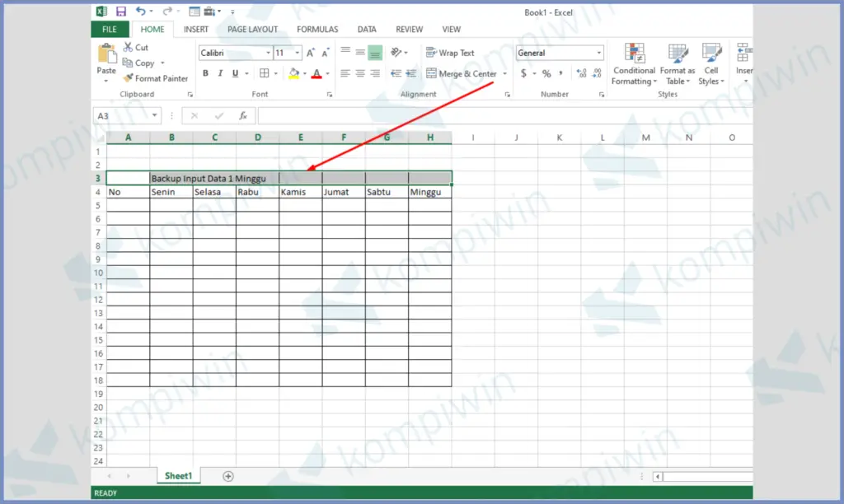This screenshot has width=844, height=504.
Task: Open the PAGE LAYOUT ribbon tab
Action: pos(252,29)
